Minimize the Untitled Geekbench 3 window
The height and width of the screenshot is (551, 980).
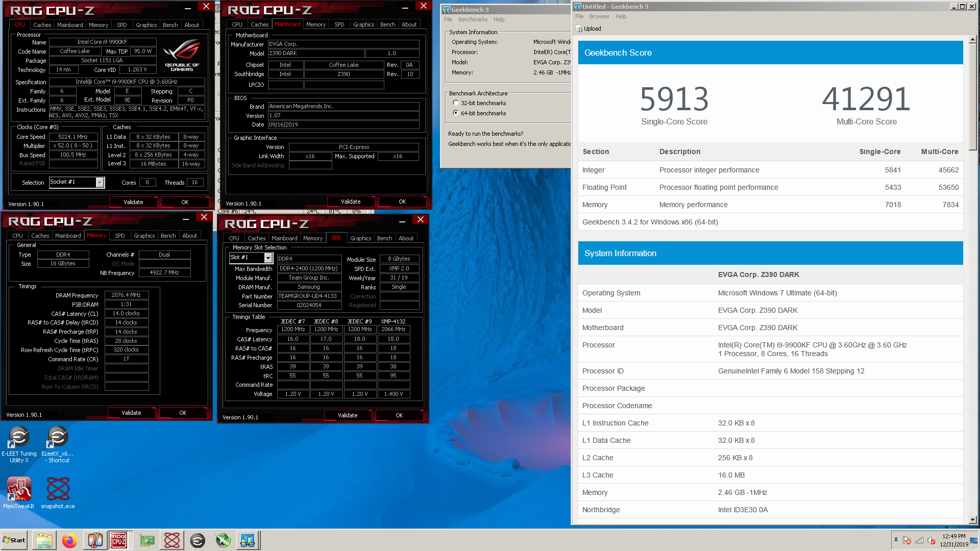click(953, 6)
